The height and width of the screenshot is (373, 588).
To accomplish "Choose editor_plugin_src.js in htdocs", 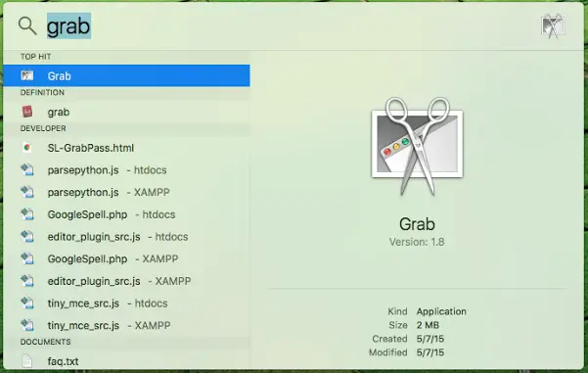I will (127, 236).
